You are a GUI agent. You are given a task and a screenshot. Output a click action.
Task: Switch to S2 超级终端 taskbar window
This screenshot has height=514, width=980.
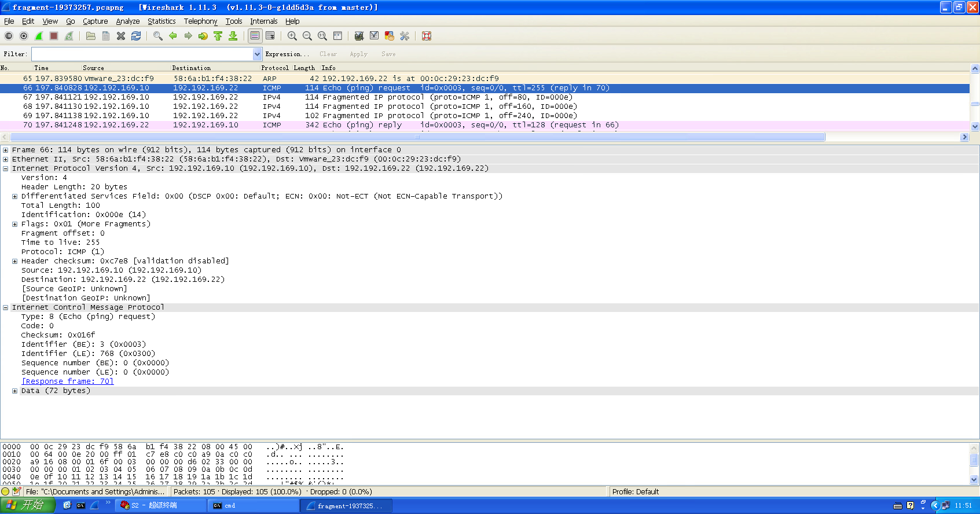(x=161, y=505)
